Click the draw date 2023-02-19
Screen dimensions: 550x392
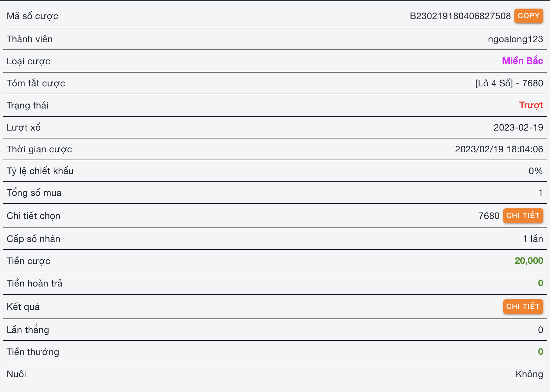click(x=518, y=128)
